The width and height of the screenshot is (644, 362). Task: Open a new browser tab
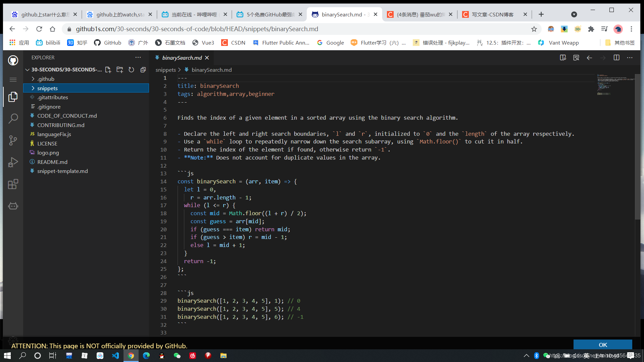pos(541,14)
